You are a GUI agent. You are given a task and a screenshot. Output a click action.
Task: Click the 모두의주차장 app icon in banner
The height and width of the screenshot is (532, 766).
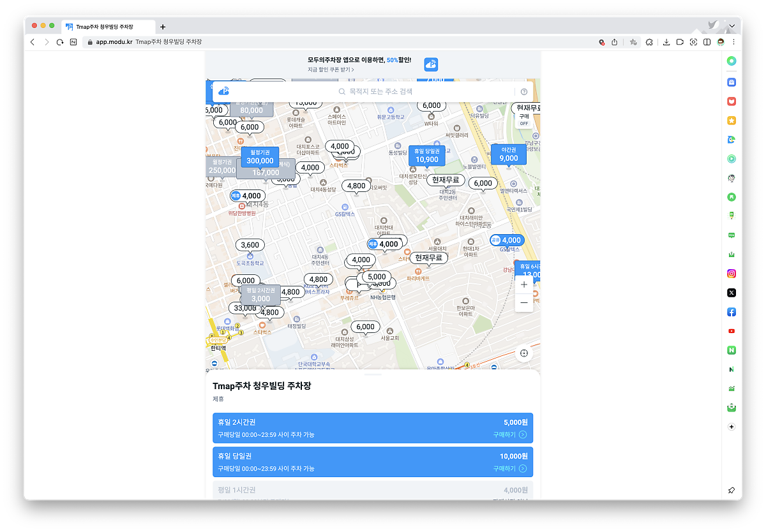click(x=431, y=64)
